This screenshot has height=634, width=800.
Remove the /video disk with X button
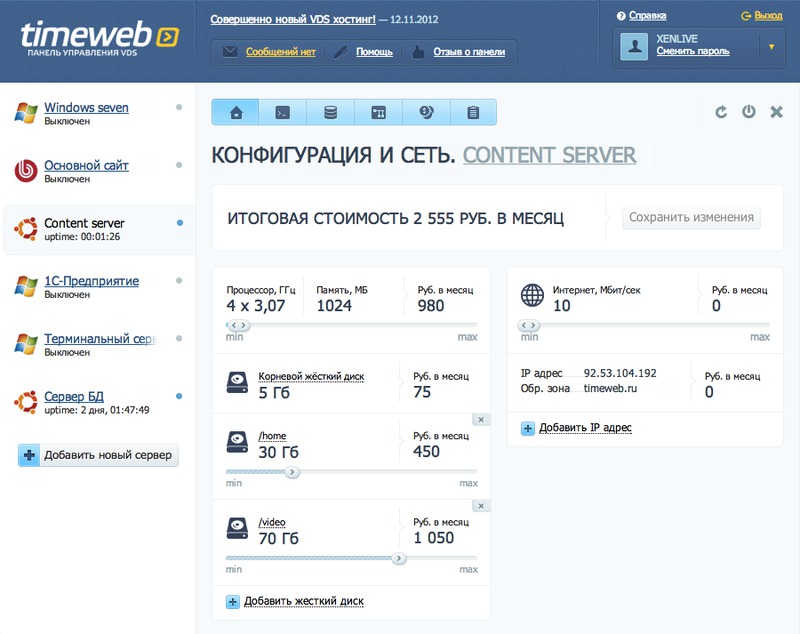pyautogui.click(x=481, y=506)
